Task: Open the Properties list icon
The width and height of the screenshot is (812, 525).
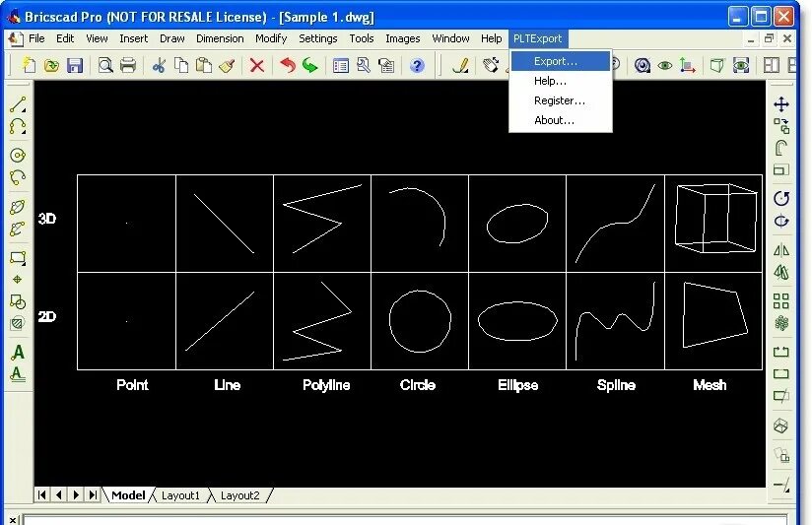Action: click(x=341, y=66)
